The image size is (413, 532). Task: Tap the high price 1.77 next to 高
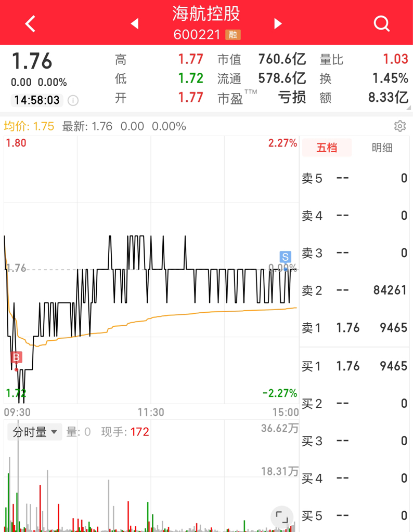(x=191, y=59)
